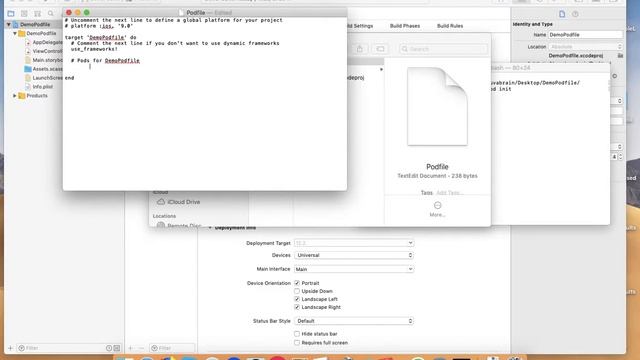The width and height of the screenshot is (640, 360).
Task: Open the Quick Help inspector icon
Action: click(x=575, y=14)
